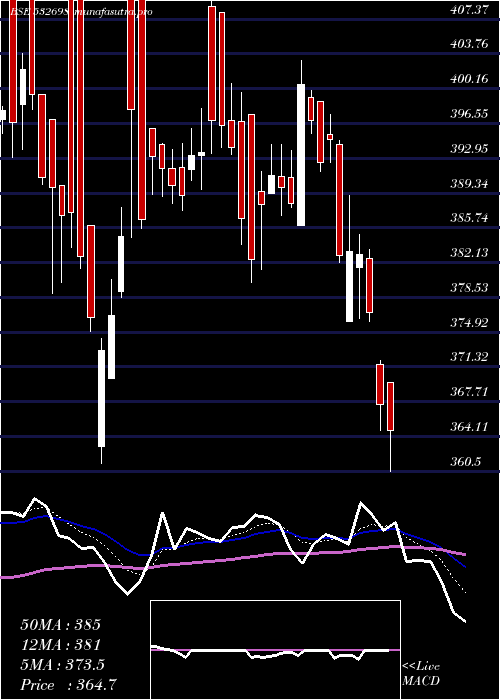
Task: Click the 392.95 price axis label
Action: 471,149
